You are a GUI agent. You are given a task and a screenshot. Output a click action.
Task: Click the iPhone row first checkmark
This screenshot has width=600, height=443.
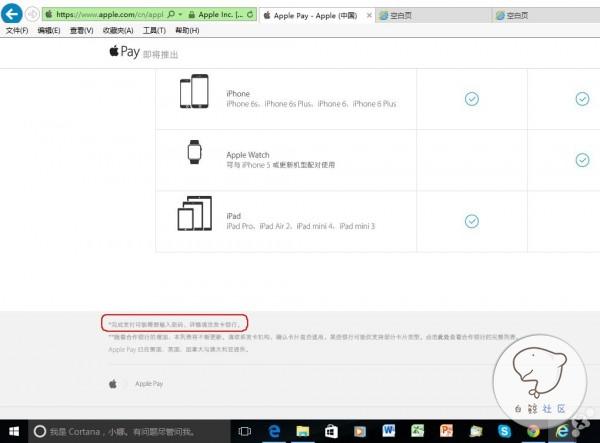point(471,98)
